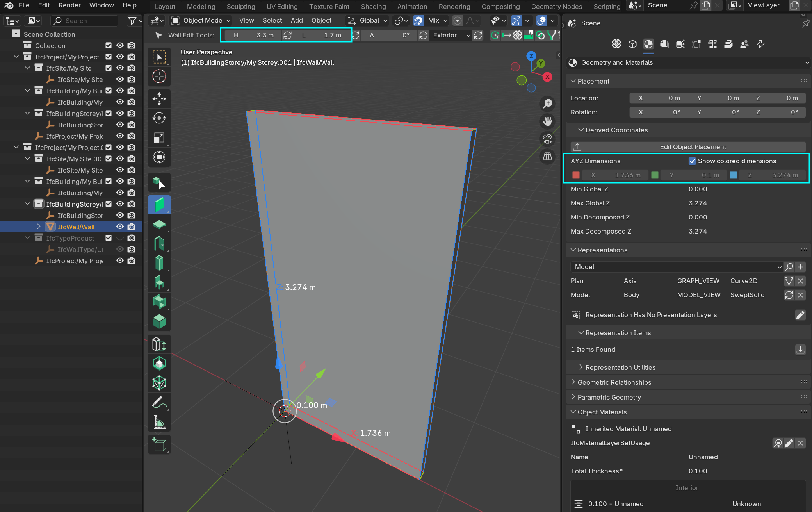Toggle IfcProject/My Project collection checkbox
The image size is (812, 512).
coord(109,57)
